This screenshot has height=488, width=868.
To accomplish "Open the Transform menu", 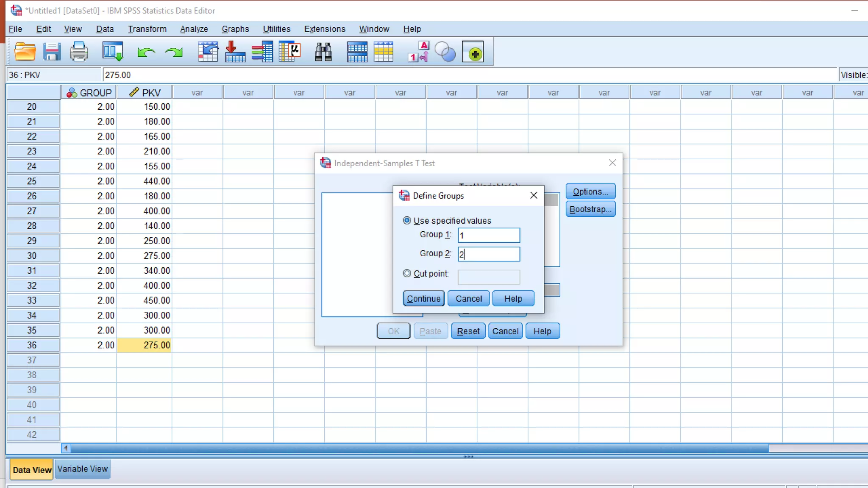I will point(147,29).
